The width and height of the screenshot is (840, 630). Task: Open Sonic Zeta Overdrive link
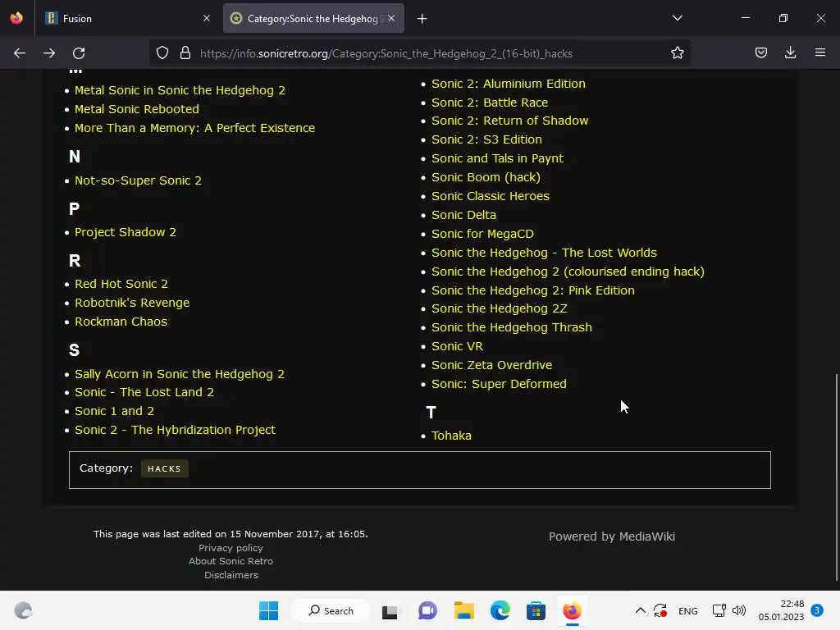492,365
